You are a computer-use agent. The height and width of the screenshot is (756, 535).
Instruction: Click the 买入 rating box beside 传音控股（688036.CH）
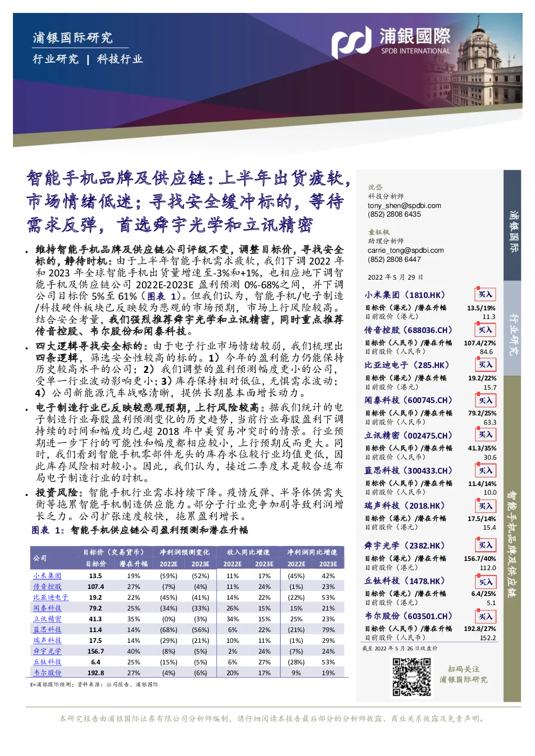(485, 330)
